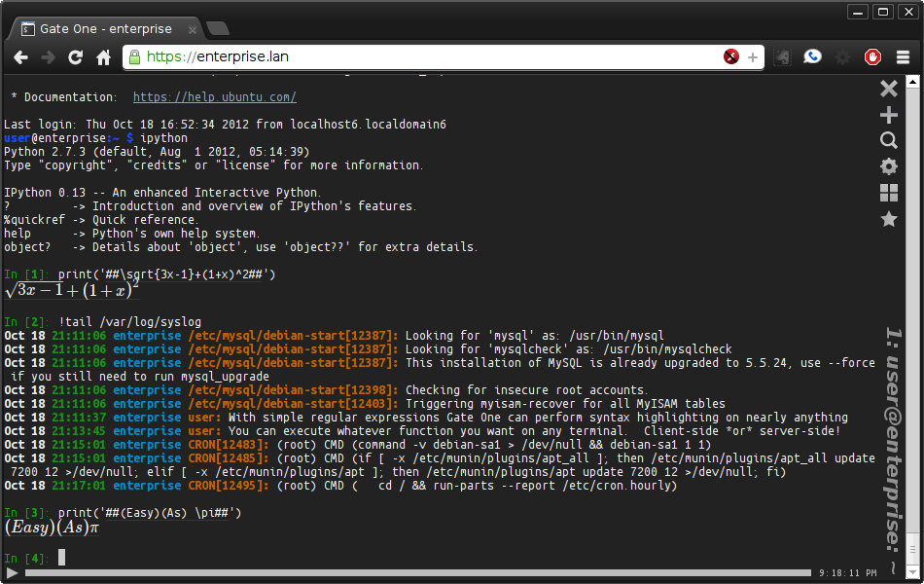The width and height of the screenshot is (924, 584).
Task: Go to homepage using the home icon
Action: click(x=102, y=56)
